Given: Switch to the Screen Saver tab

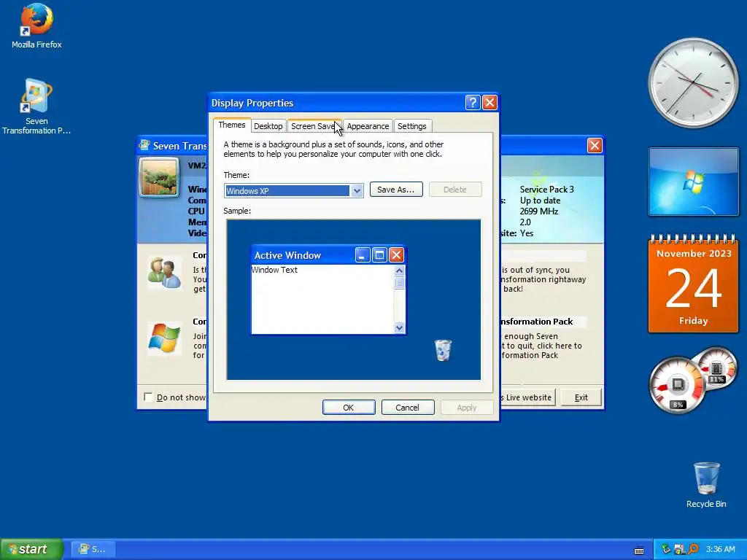Looking at the screenshot, I should point(314,126).
